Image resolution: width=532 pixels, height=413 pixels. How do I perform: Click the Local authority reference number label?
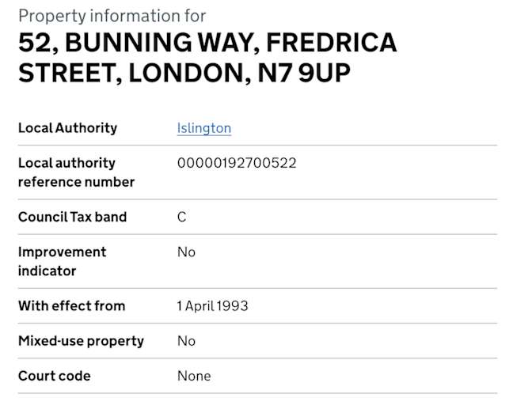(76, 172)
